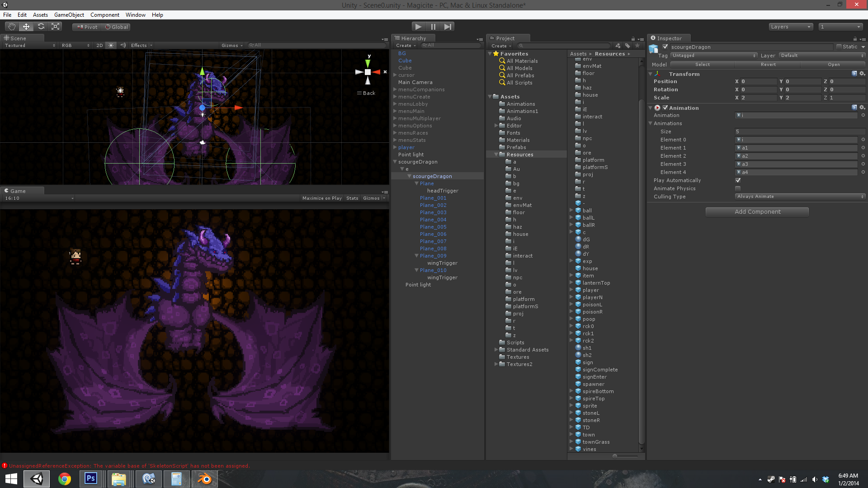Image resolution: width=868 pixels, height=488 pixels.
Task: Click the Add Component button
Action: (757, 212)
